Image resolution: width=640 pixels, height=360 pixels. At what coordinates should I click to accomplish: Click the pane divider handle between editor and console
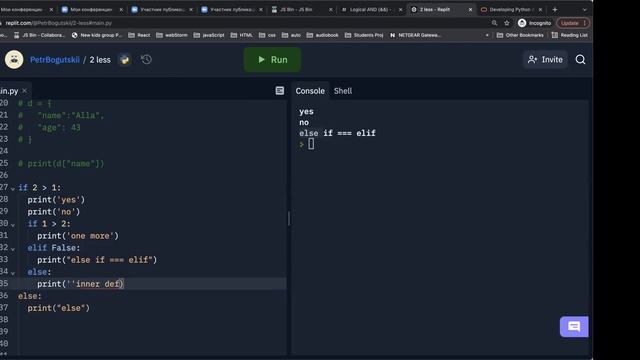[289, 219]
